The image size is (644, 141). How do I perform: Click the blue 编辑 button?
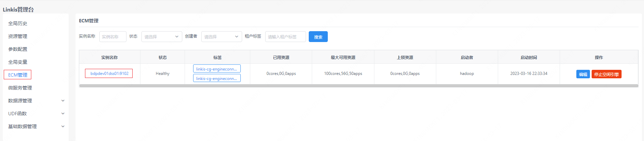(x=583, y=74)
